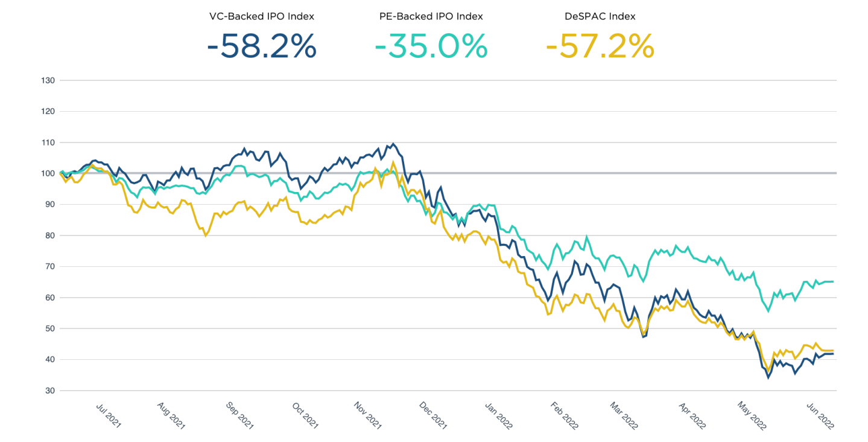Click the 120 y-axis label
868x442 pixels.
tap(48, 111)
